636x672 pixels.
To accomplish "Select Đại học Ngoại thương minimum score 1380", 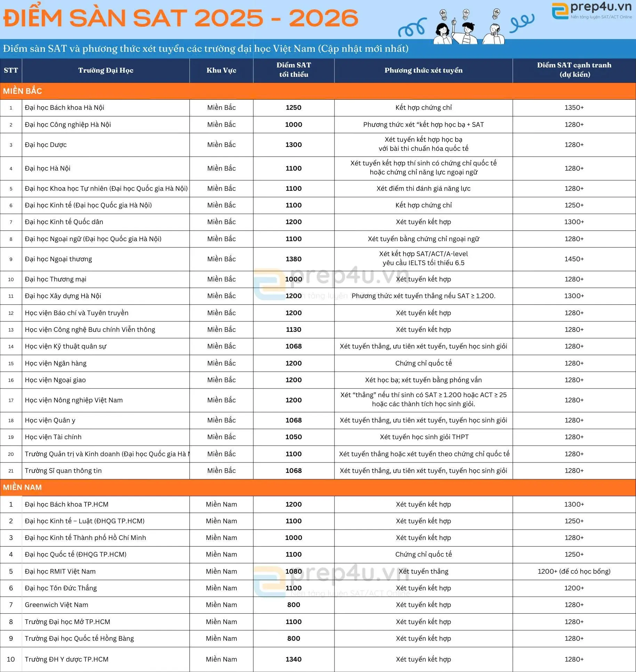I will click(x=293, y=259).
